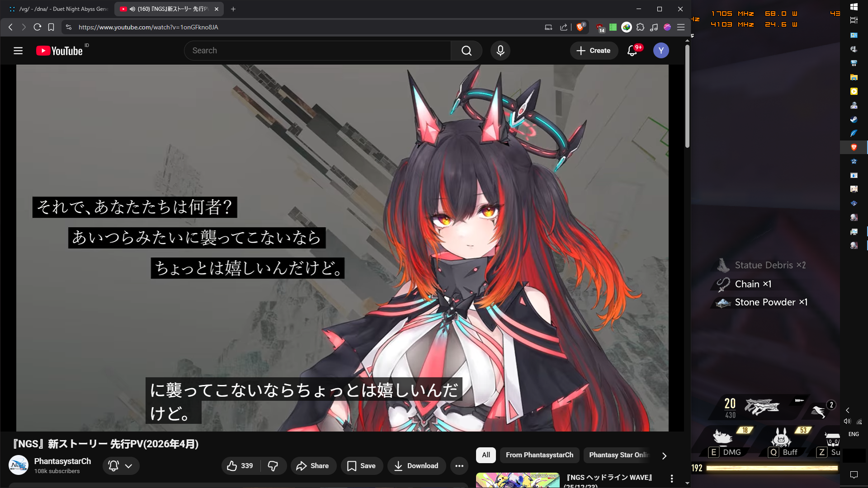Click the search magnifier button
Image resolution: width=868 pixels, height=488 pixels.
coord(466,51)
